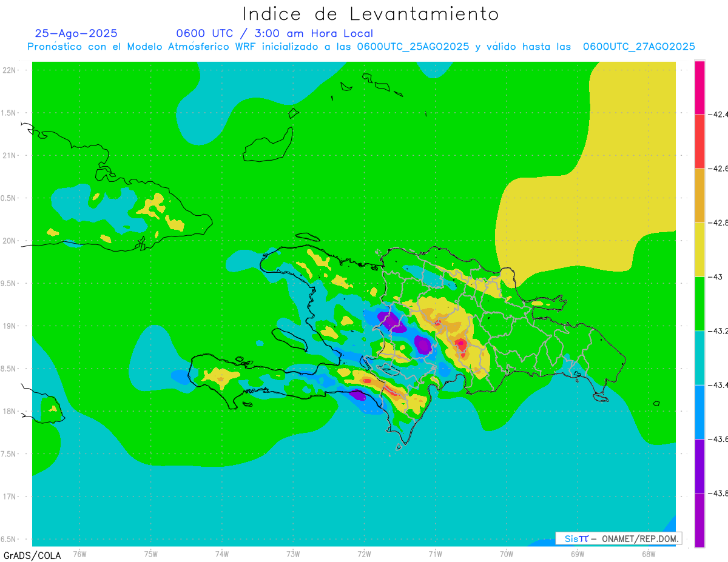This screenshot has height=562, width=728.
Task: Click the longitude label "71W"
Action: tap(435, 554)
